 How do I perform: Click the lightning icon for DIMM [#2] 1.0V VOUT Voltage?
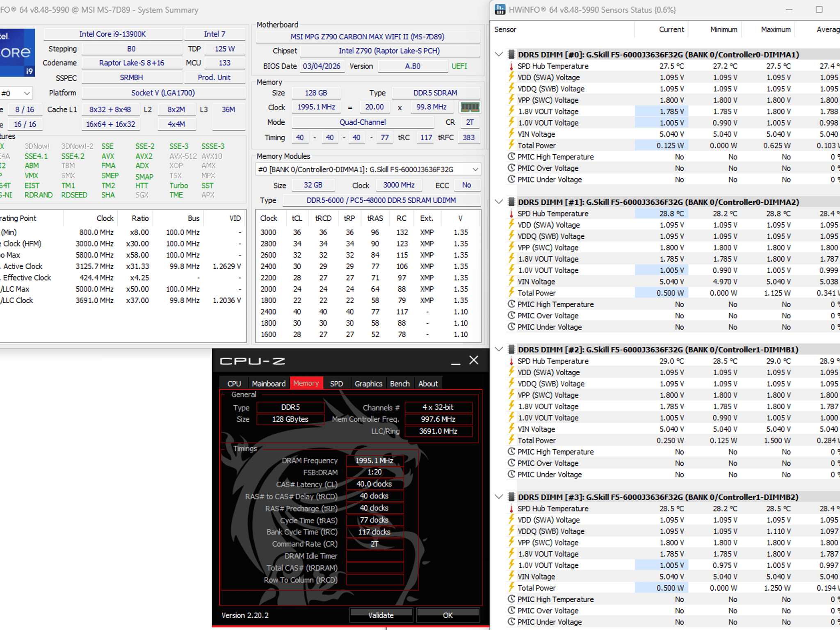pyautogui.click(x=511, y=418)
